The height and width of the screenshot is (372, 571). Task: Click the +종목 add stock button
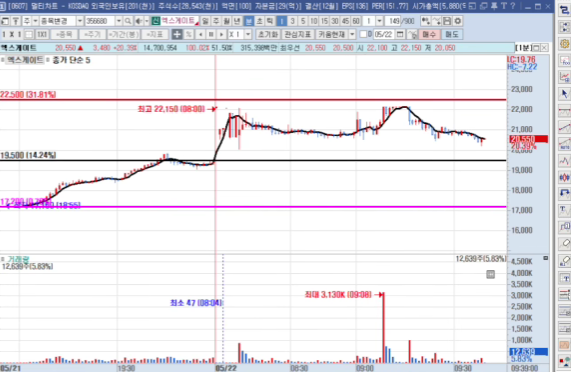(x=64, y=35)
